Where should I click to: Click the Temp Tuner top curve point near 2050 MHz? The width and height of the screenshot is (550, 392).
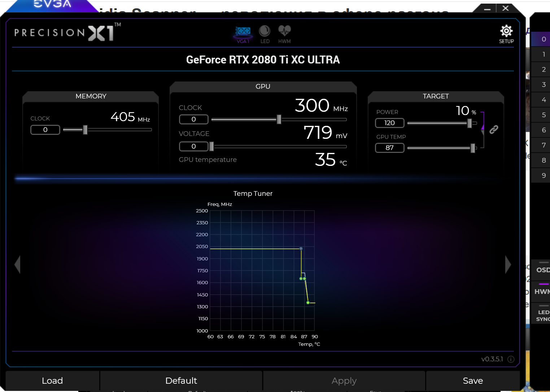(x=301, y=248)
